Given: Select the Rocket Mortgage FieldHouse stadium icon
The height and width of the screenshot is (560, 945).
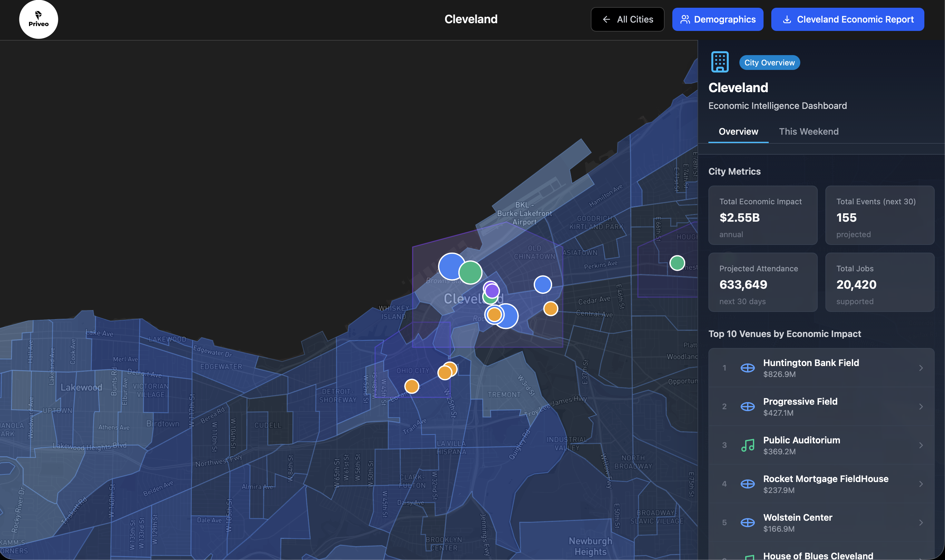Looking at the screenshot, I should [748, 484].
